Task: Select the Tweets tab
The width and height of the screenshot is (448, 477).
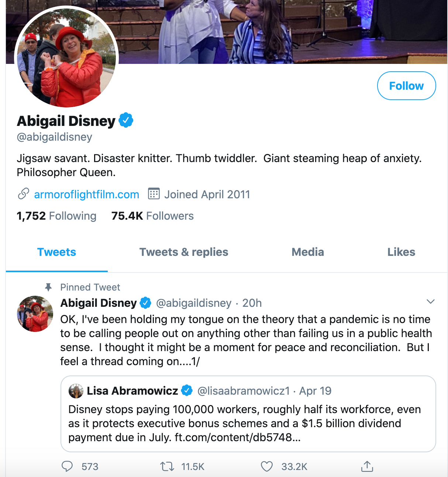Action: (56, 252)
